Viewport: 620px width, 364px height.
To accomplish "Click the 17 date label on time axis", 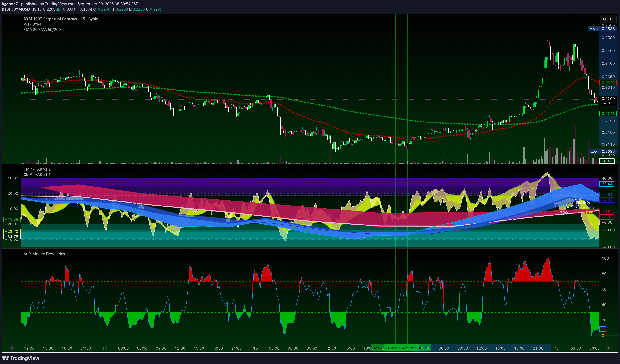I will pyautogui.click(x=557, y=348).
